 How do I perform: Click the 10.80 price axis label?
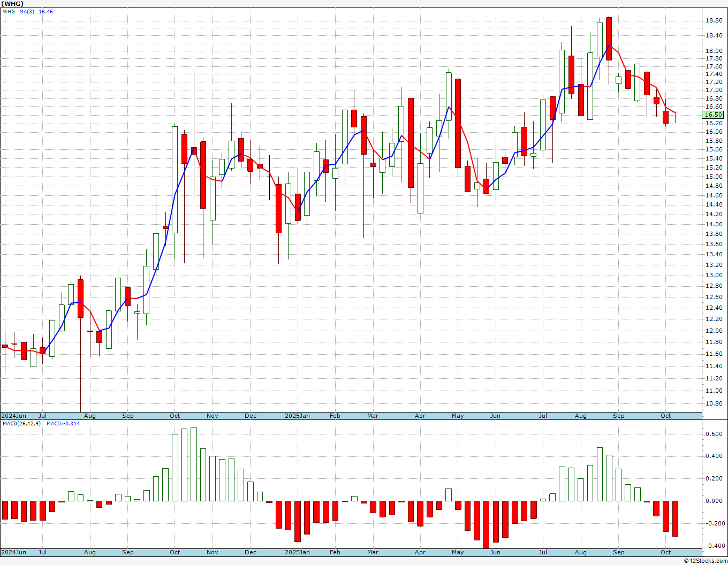point(714,403)
